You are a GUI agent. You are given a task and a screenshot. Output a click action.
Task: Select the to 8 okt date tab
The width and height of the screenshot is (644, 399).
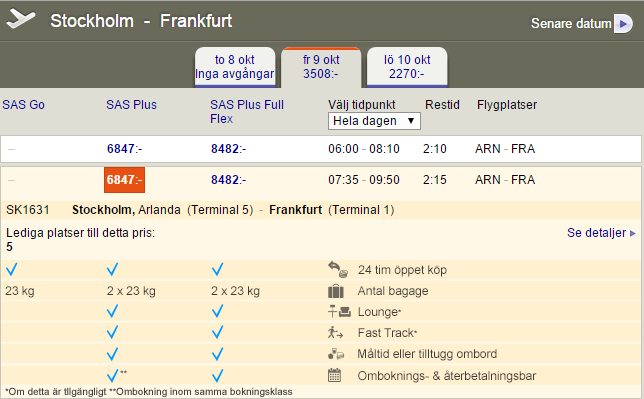235,67
